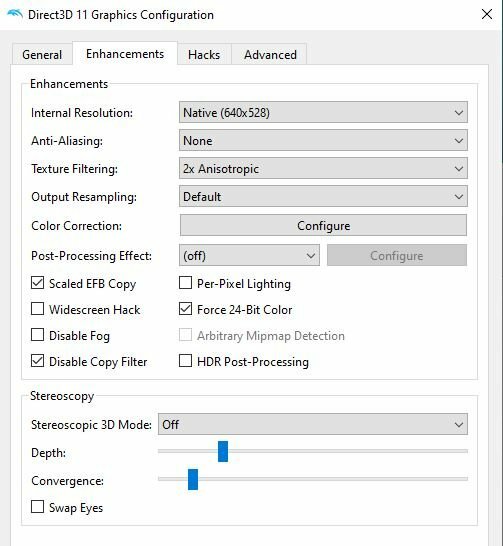
Task: Change Texture Filtering from 2x Anisotropic
Action: (x=323, y=169)
